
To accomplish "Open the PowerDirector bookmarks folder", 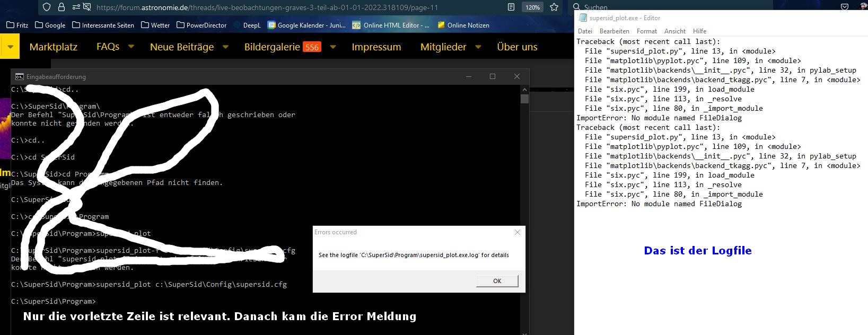I will point(201,25).
